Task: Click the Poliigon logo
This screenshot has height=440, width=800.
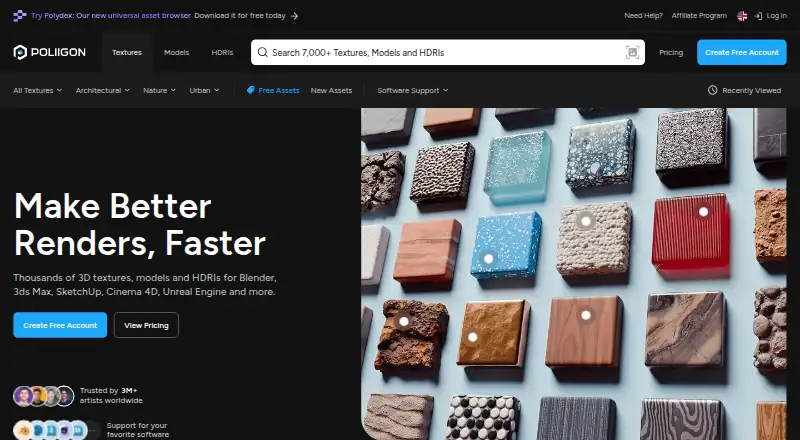Action: [49, 52]
